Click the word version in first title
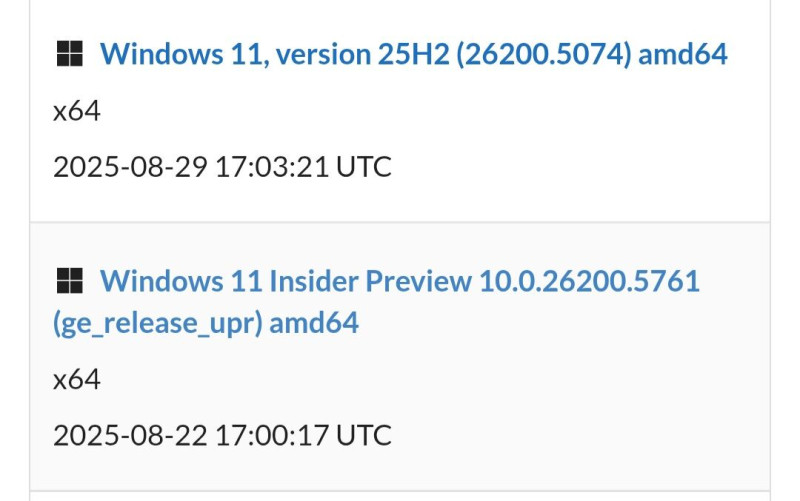The height and width of the screenshot is (501, 800). [323, 55]
